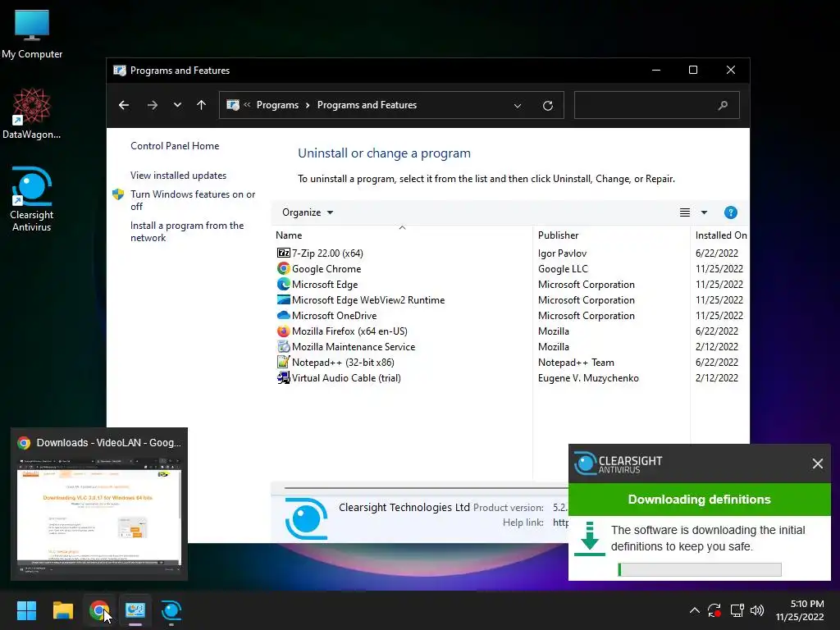This screenshot has width=840, height=630.
Task: Click the green download arrow icon
Action: click(x=589, y=538)
